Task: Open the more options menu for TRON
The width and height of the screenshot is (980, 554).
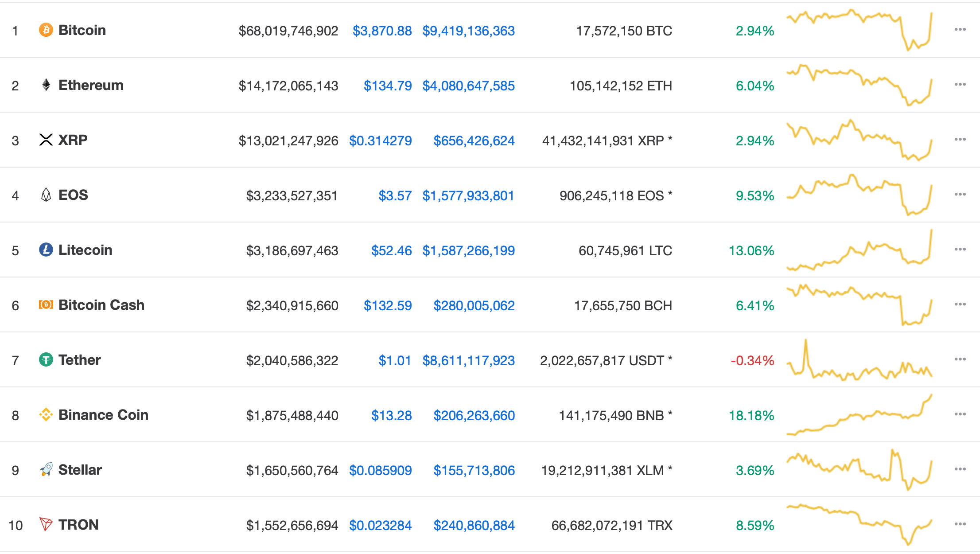Action: tap(960, 525)
